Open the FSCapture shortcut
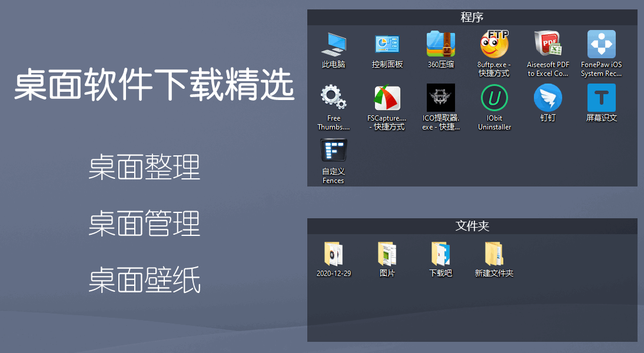Screen dimensions: 644x353 (387, 97)
